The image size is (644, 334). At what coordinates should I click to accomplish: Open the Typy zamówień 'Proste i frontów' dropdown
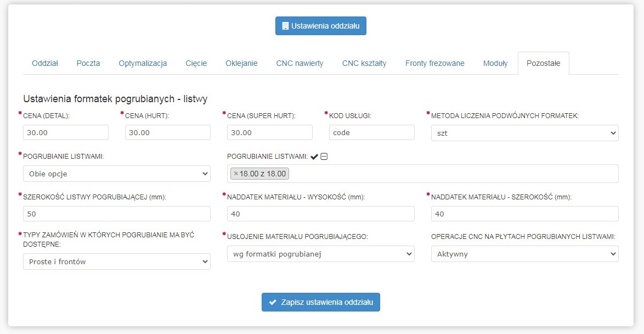click(116, 261)
